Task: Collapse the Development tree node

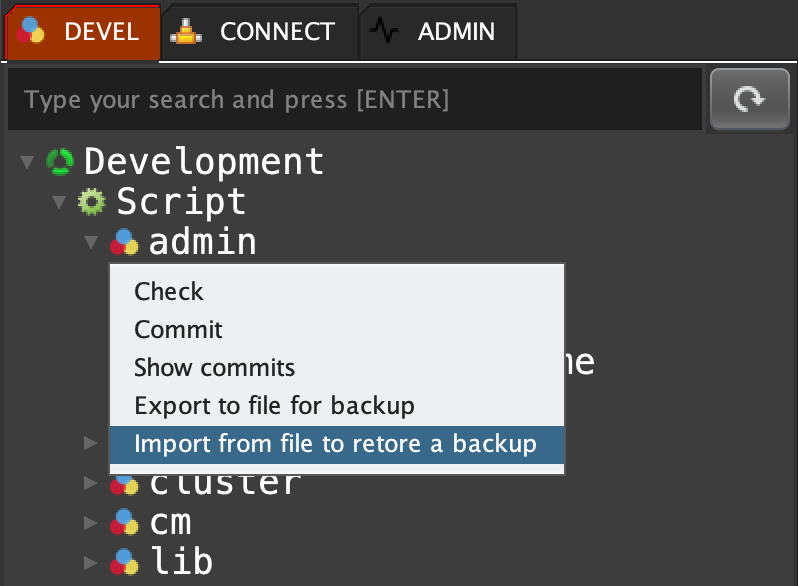Action: 27,161
